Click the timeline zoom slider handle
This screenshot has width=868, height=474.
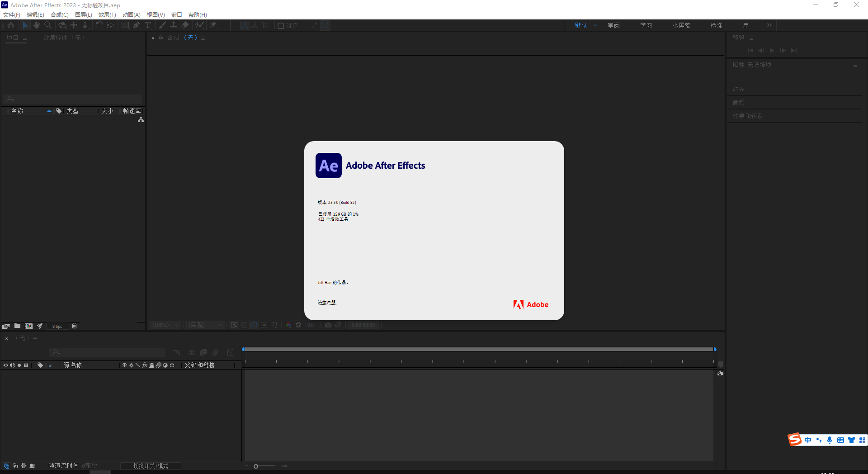tap(256, 466)
